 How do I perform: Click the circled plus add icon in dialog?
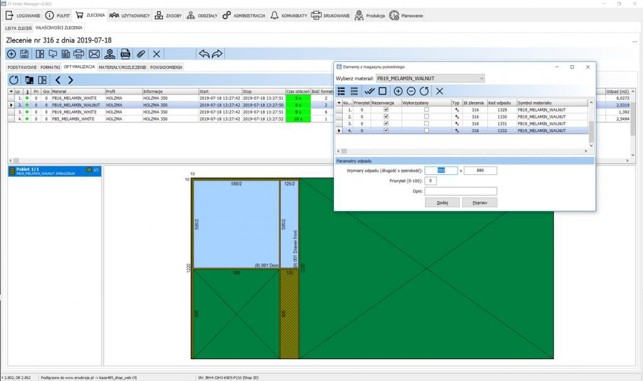[x=398, y=91]
